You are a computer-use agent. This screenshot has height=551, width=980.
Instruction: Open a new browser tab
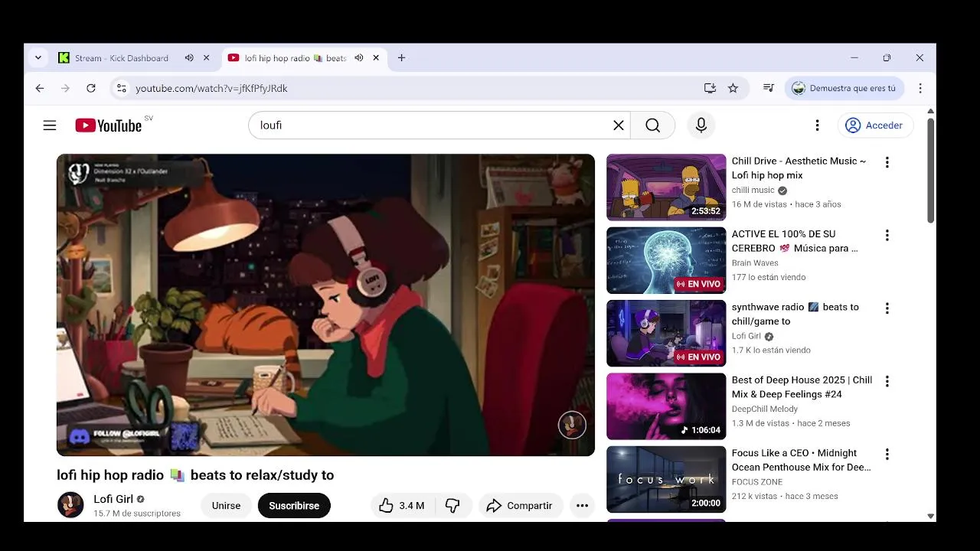coord(401,58)
